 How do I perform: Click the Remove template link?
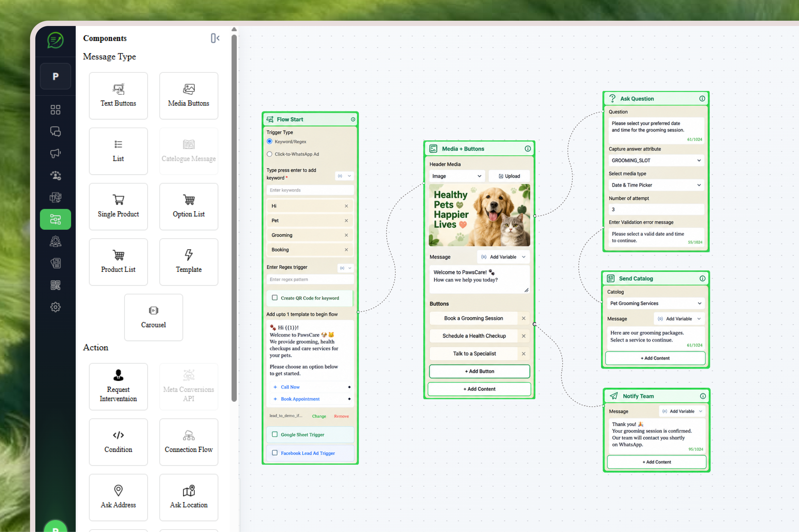tap(341, 416)
